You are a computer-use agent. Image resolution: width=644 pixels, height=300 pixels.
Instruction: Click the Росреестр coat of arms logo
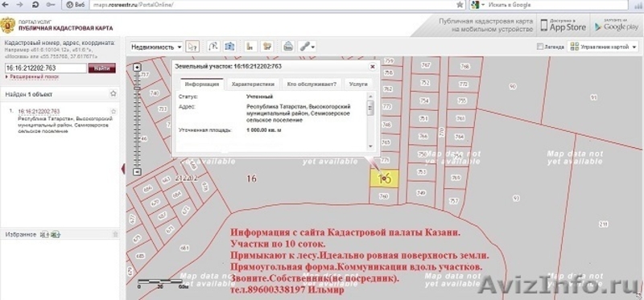pyautogui.click(x=8, y=26)
